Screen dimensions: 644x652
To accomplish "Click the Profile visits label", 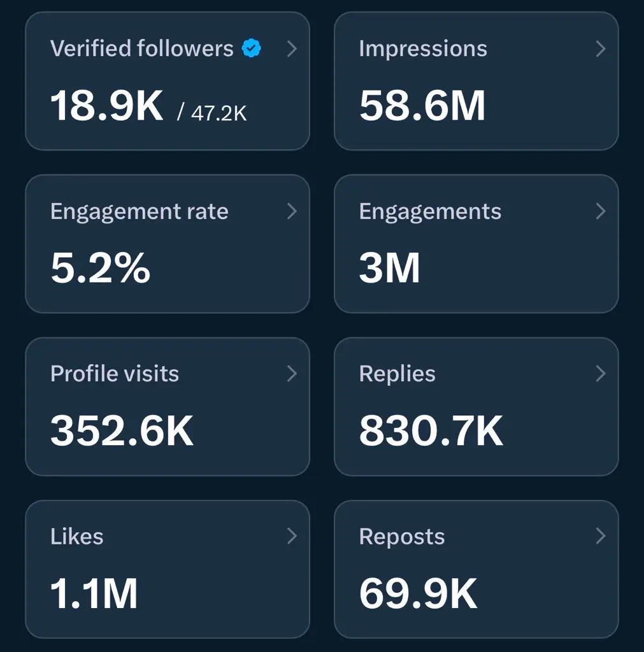I will 115,374.
